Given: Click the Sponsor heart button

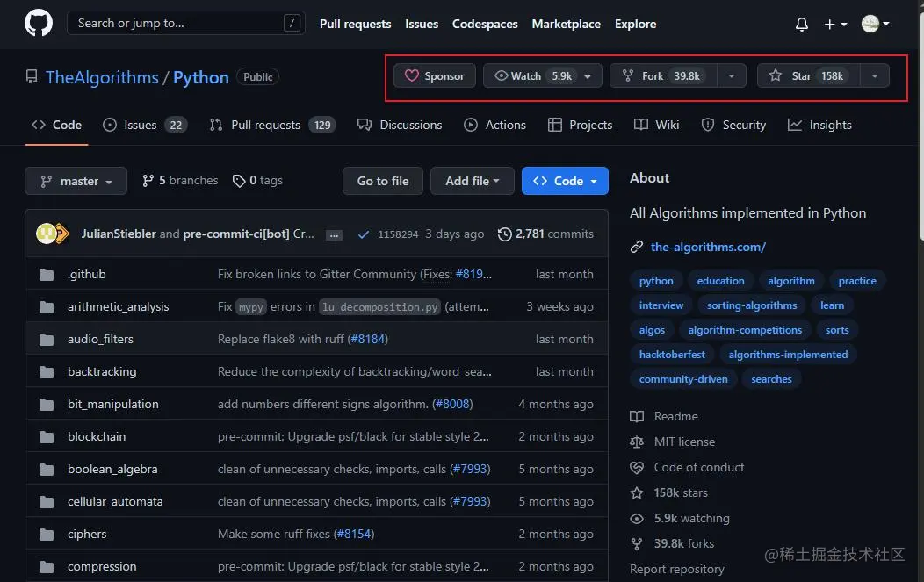Looking at the screenshot, I should [434, 76].
